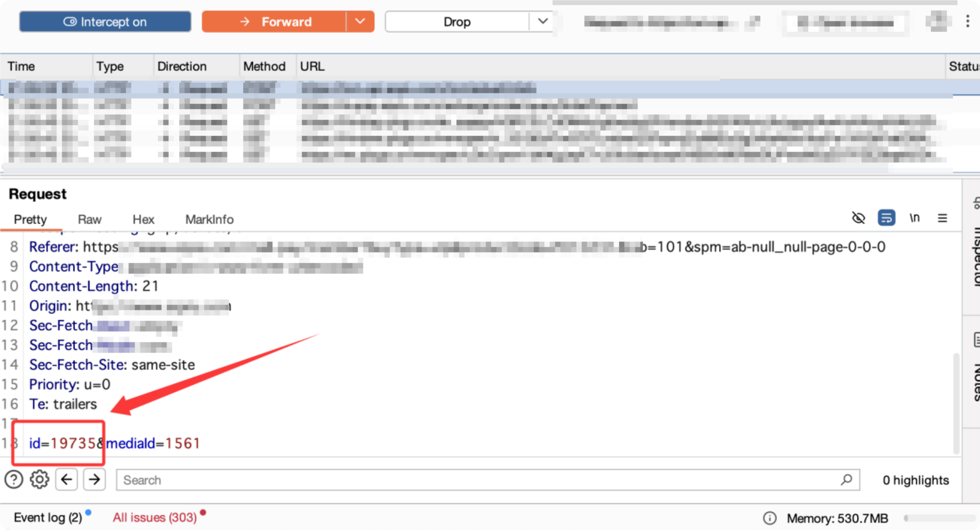Toggle show non-printable \n characters
980x530 pixels.
(x=914, y=218)
